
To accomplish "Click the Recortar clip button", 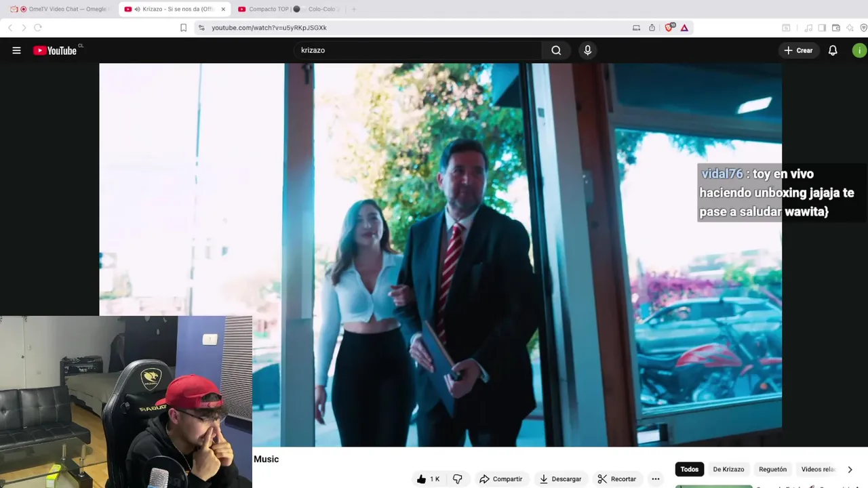I will (616, 479).
